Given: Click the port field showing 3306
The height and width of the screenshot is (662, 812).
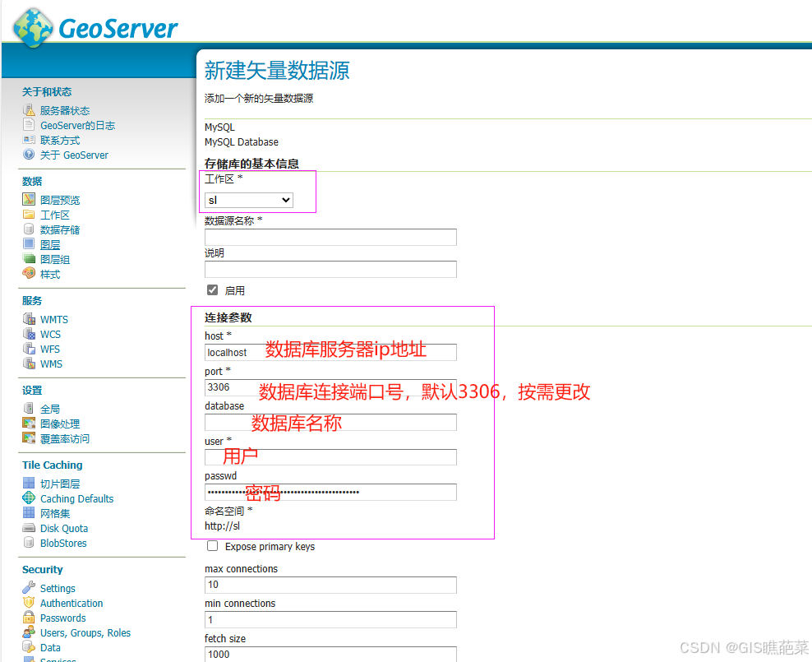Looking at the screenshot, I should click(x=330, y=387).
